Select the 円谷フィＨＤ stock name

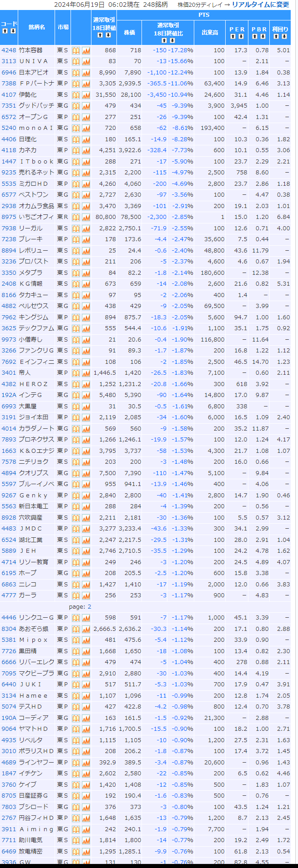click(36, 818)
